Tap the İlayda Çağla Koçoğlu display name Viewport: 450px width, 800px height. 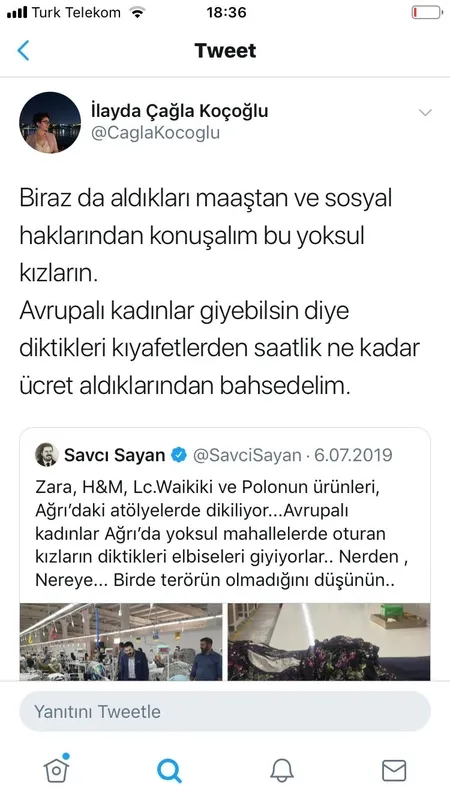point(180,111)
